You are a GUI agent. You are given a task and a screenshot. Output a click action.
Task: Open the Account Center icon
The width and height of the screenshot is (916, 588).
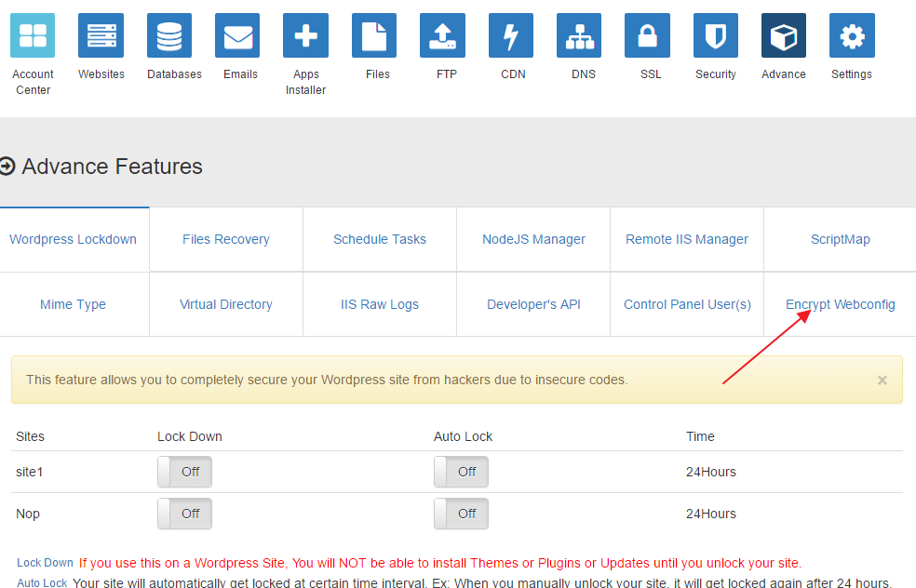click(33, 35)
